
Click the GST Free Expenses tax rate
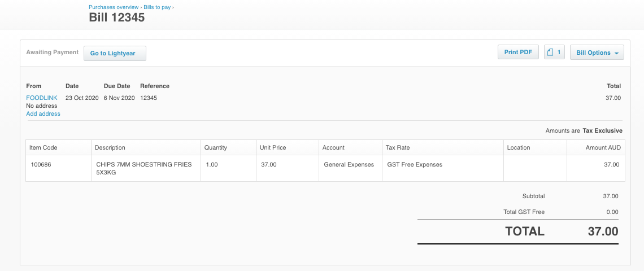click(x=415, y=165)
